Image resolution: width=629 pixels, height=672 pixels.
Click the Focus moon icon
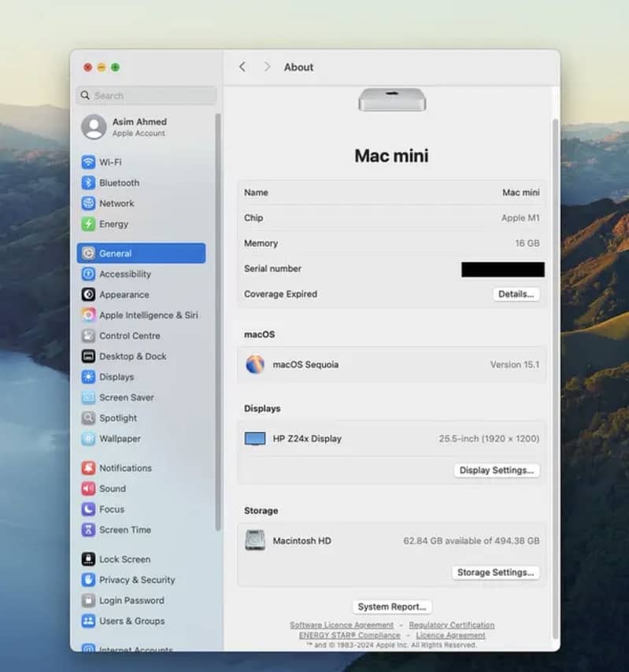[88, 509]
